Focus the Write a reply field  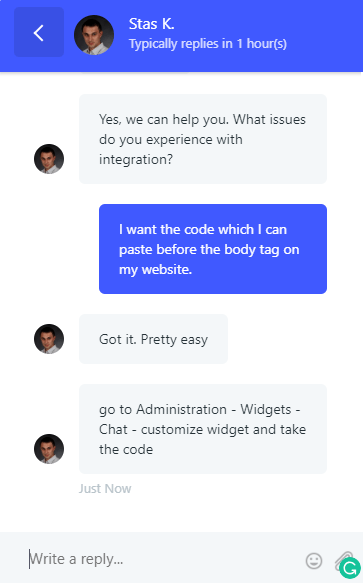164,559
